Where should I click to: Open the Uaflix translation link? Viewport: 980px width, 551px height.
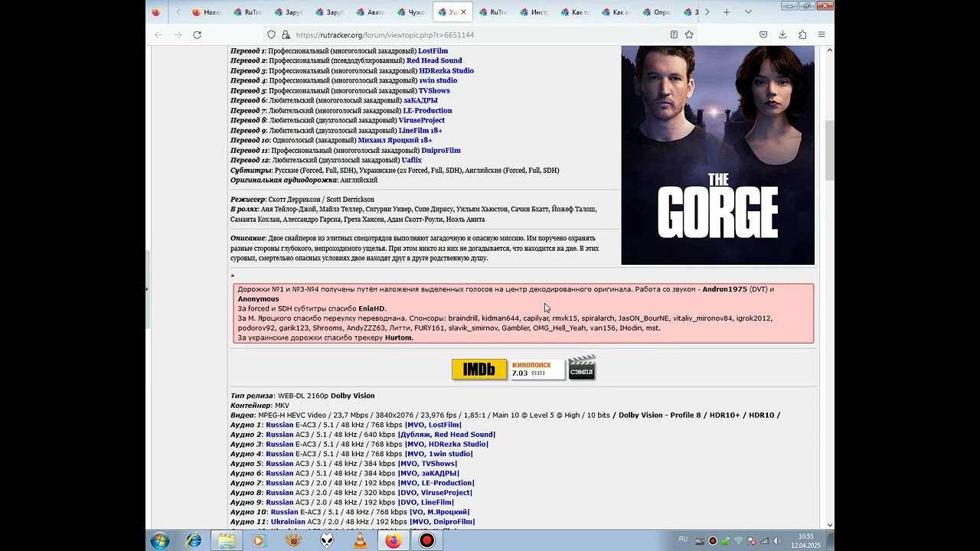pos(411,160)
